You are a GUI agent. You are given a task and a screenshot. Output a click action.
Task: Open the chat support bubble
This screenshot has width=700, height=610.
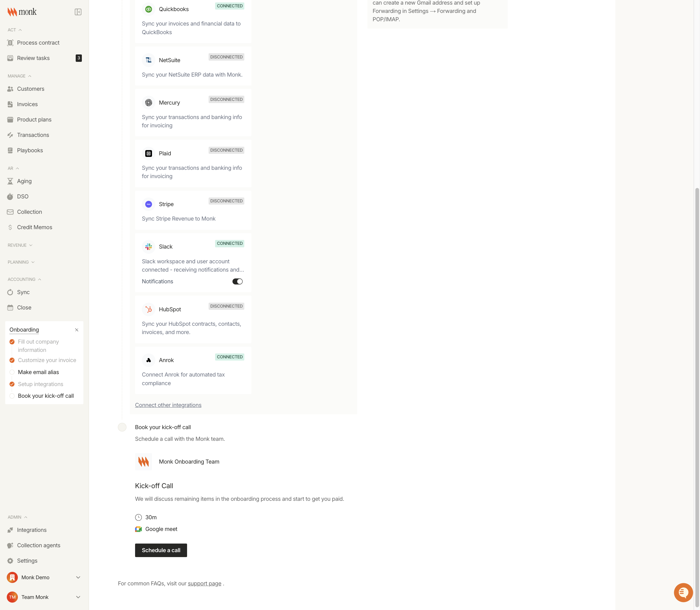[x=683, y=592]
